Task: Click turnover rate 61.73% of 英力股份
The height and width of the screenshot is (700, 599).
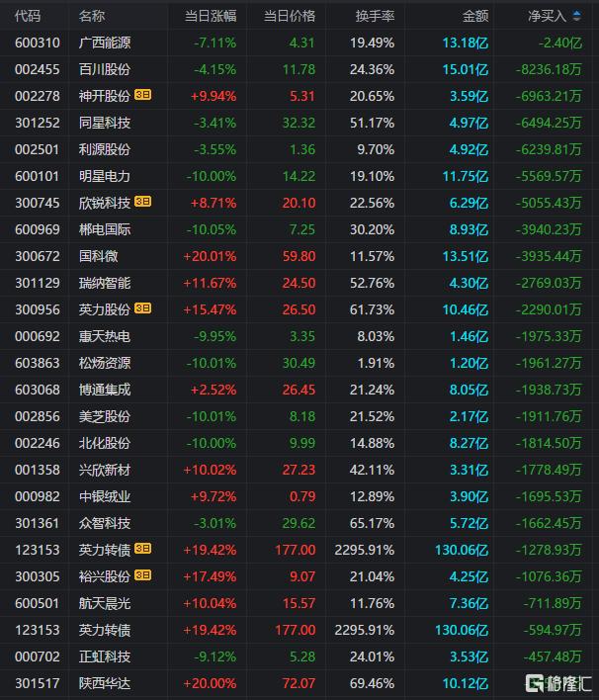Action: tap(373, 309)
